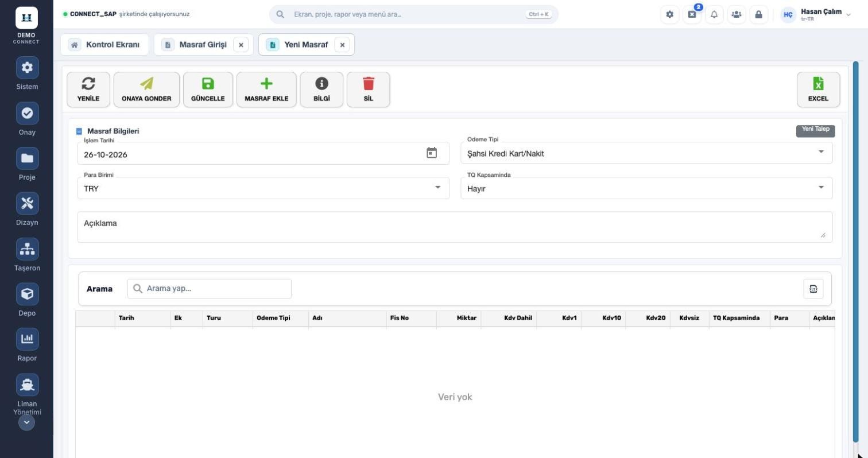Export to EXCEL from the toolbar

click(x=818, y=90)
